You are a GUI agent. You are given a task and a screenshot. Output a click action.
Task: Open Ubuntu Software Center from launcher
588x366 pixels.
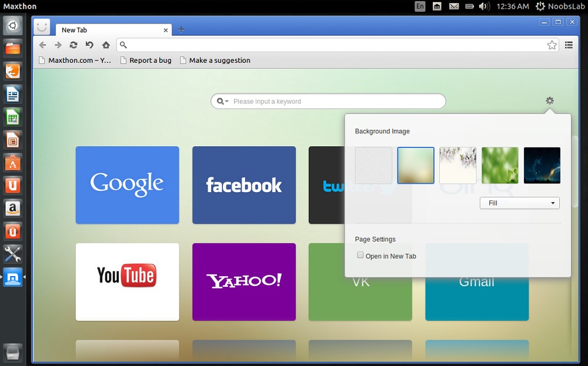pyautogui.click(x=13, y=163)
